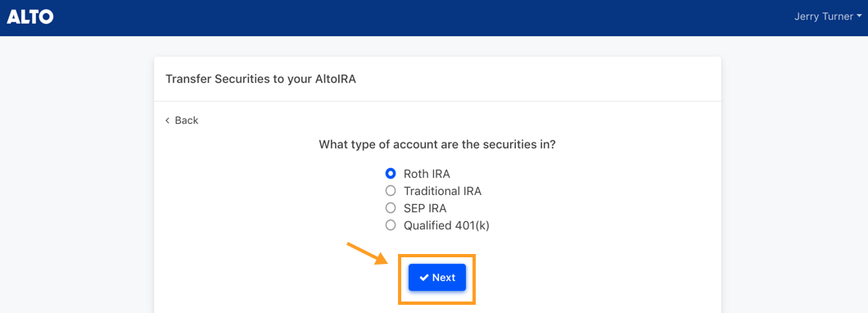Click the Roth IRA label text

point(427,174)
